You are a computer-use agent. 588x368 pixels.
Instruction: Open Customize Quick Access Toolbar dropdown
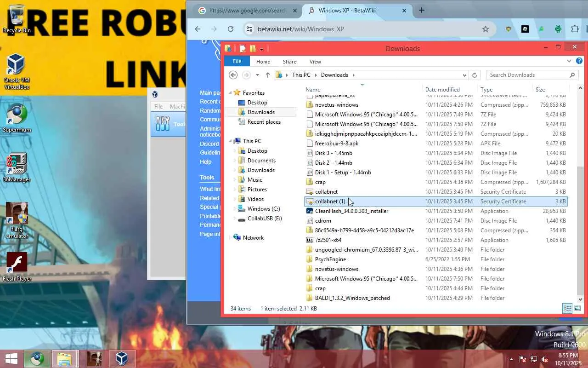point(262,49)
